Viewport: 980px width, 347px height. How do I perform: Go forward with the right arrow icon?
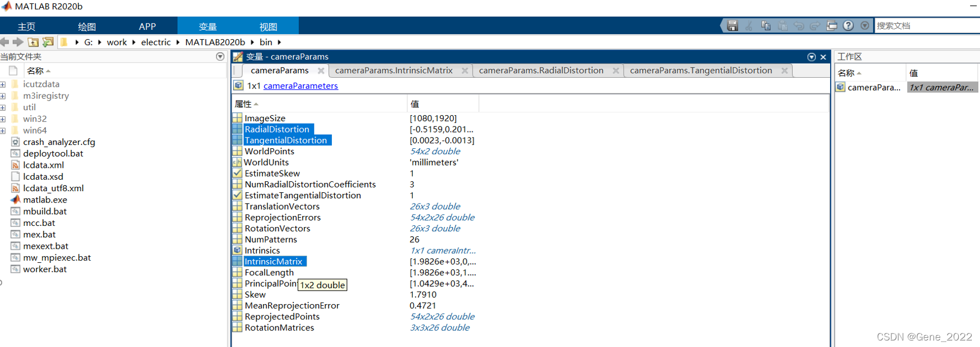(x=18, y=42)
